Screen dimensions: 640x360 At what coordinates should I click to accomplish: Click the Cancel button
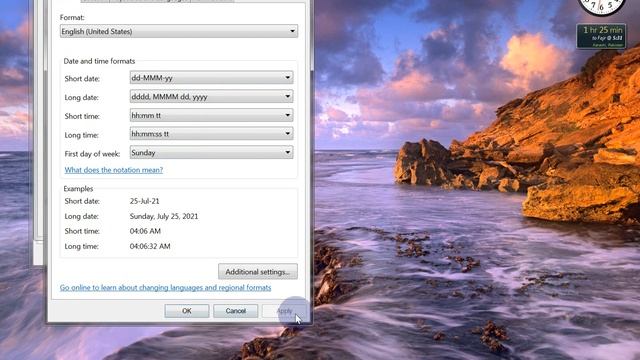[x=236, y=311]
